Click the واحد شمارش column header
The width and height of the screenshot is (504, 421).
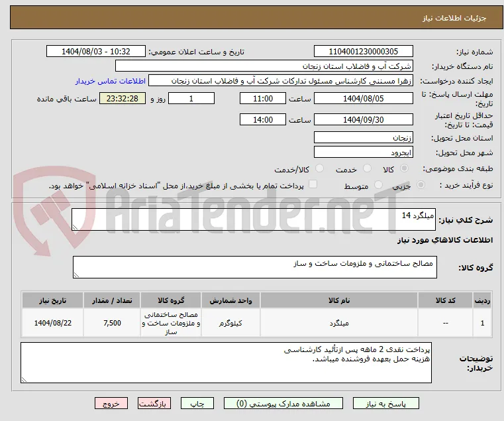click(230, 300)
